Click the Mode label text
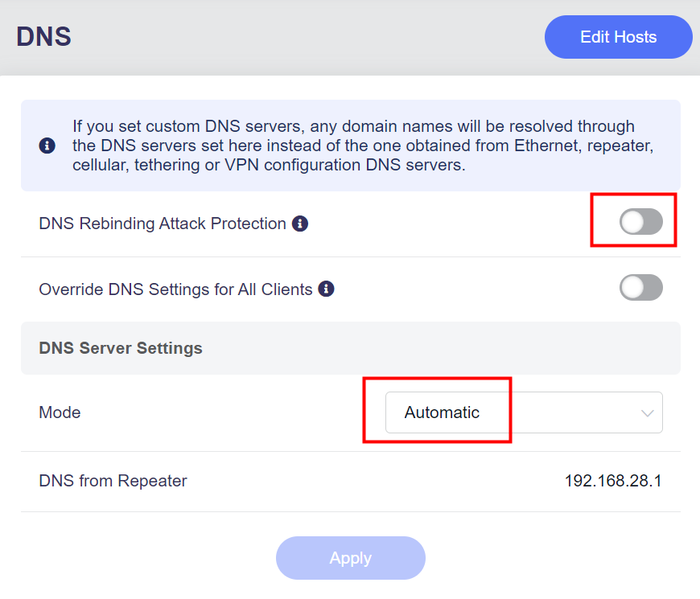Image resolution: width=700 pixels, height=599 pixels. tap(60, 412)
